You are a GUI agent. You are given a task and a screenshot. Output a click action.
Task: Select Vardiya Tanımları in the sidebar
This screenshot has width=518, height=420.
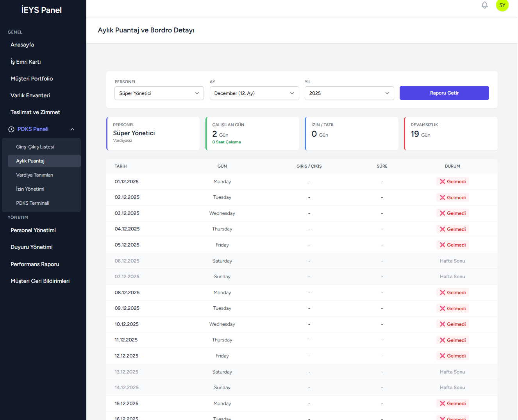[34, 175]
